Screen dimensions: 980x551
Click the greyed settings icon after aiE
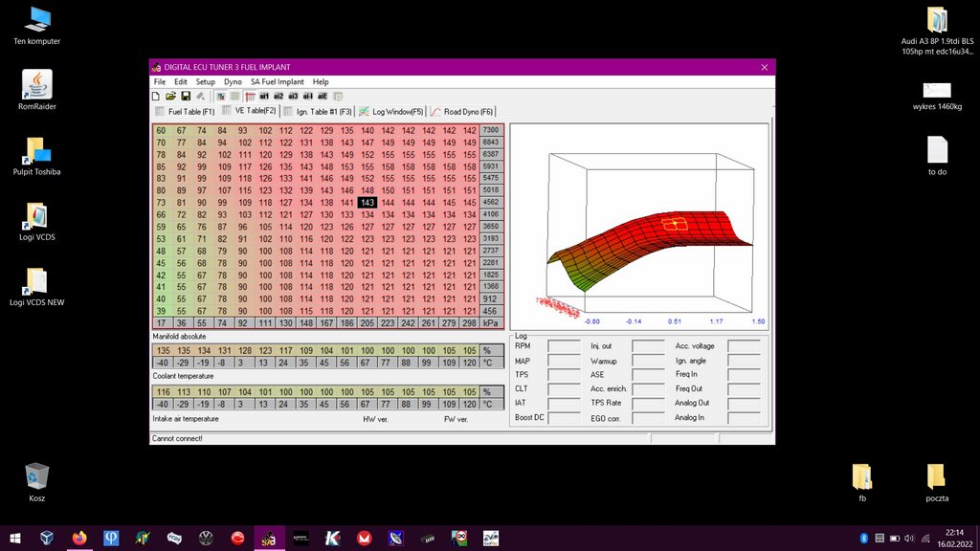click(x=338, y=97)
